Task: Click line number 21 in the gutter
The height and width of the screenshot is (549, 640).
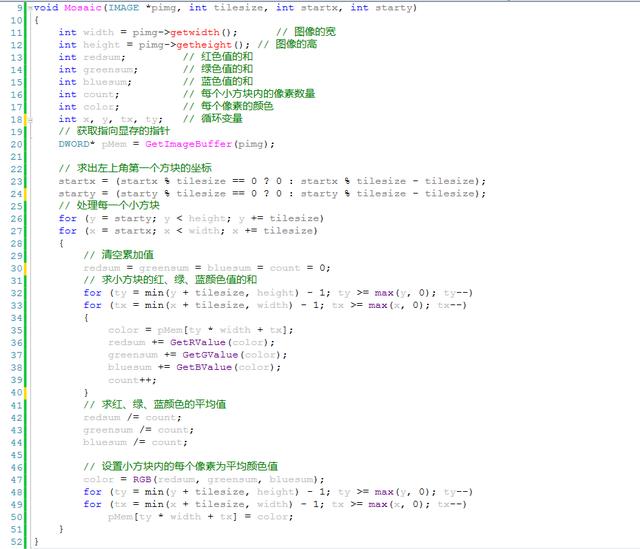Action: pos(16,157)
